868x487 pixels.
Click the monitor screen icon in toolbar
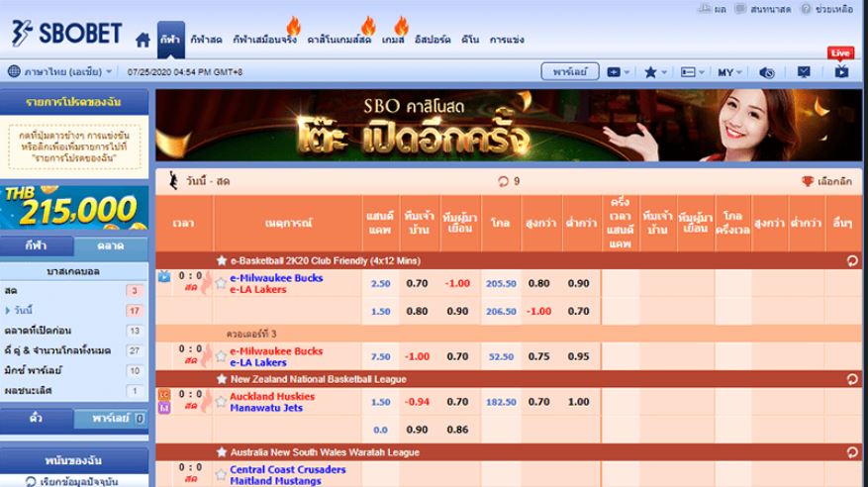804,72
